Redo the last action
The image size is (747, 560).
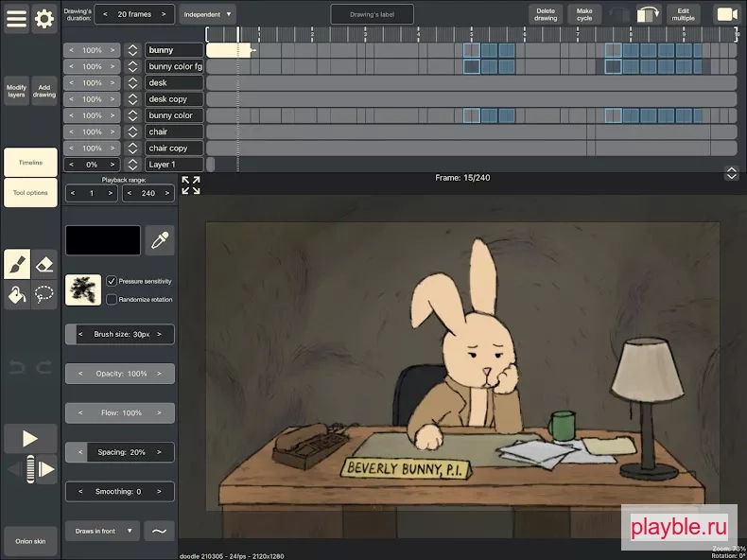tap(44, 367)
